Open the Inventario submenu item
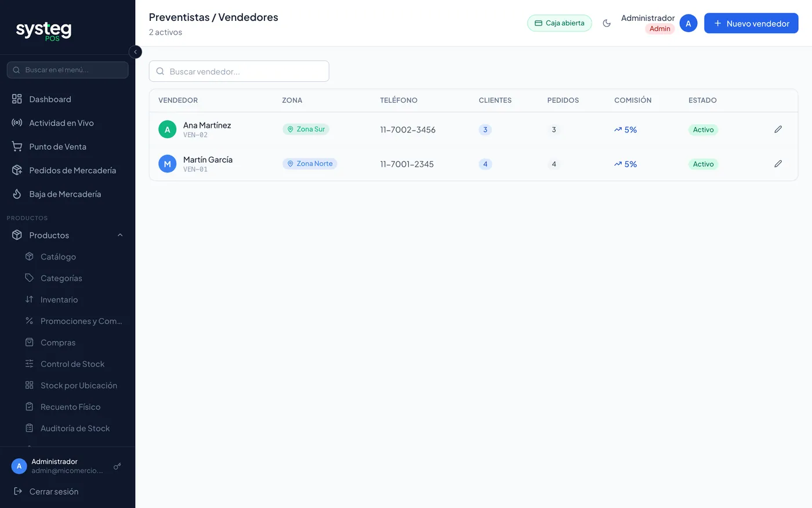Image resolution: width=812 pixels, height=508 pixels. (x=74, y=300)
